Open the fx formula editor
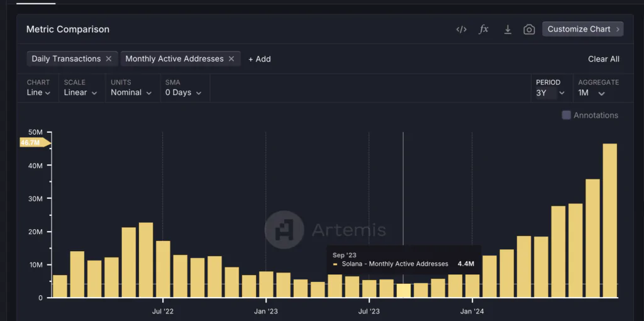 tap(484, 30)
